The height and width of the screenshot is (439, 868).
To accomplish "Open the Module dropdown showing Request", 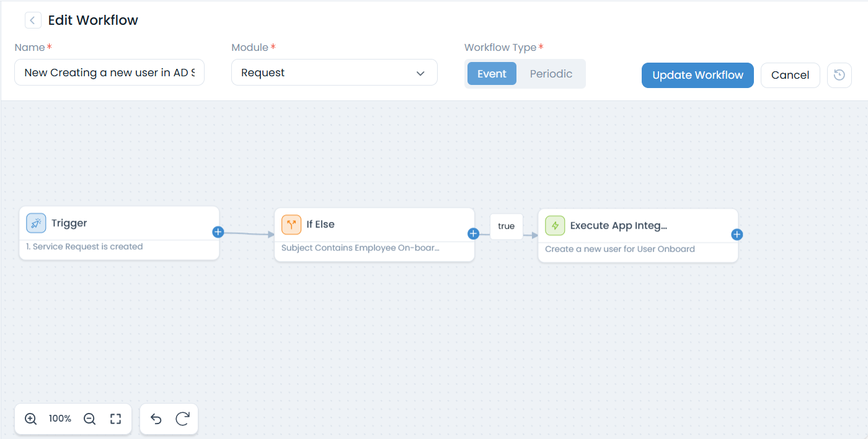I will [x=334, y=73].
